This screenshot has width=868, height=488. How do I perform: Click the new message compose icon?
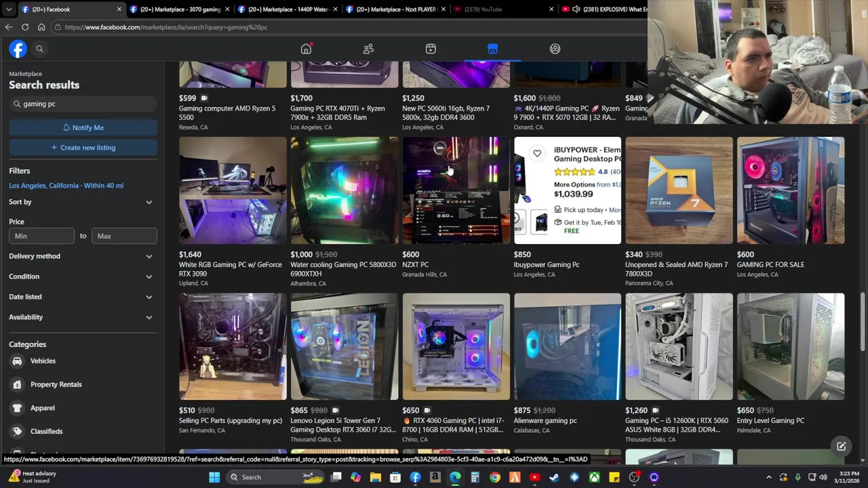841,446
